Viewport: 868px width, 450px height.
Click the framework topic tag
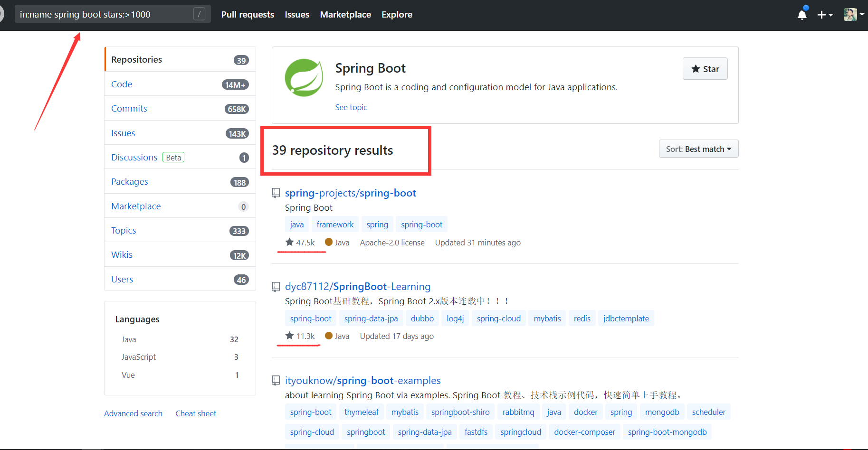pos(335,225)
